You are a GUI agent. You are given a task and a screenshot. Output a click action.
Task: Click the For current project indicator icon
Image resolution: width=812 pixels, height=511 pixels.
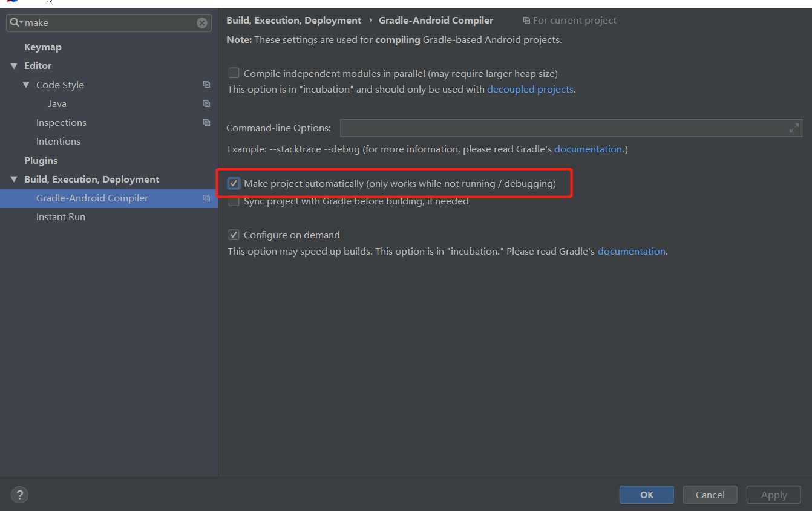pos(526,21)
